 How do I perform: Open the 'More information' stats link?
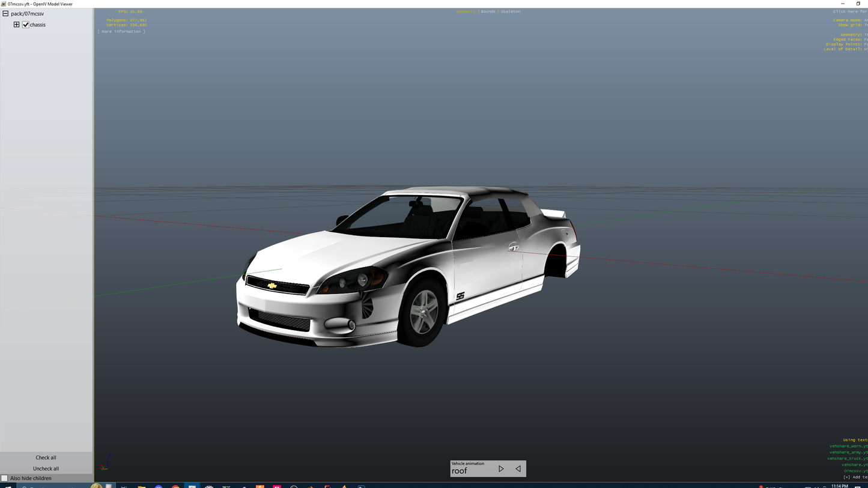point(122,31)
